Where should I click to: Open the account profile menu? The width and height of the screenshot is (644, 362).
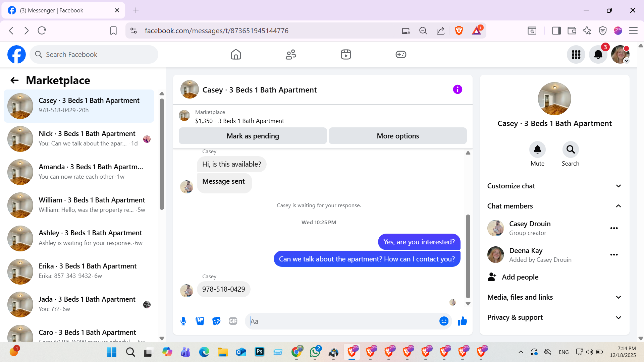620,54
